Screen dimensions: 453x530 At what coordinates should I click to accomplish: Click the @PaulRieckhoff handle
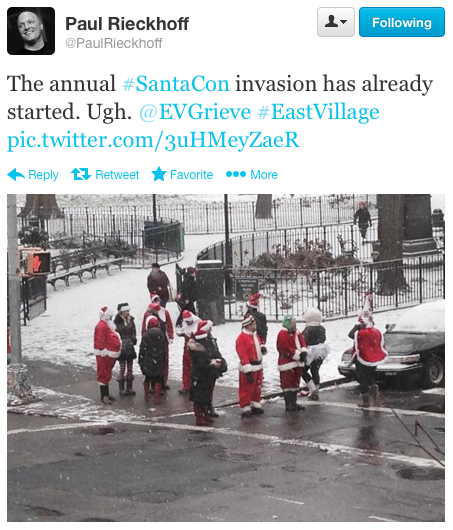tap(114, 43)
